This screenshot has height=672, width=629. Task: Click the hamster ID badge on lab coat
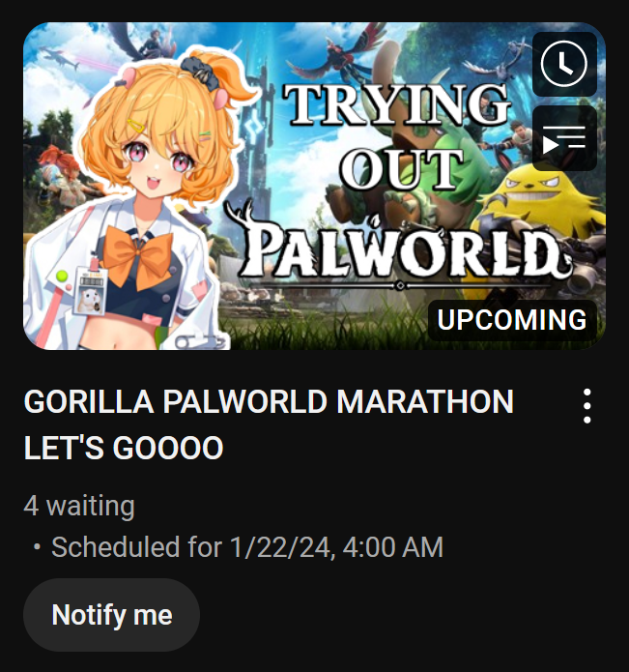point(90,291)
